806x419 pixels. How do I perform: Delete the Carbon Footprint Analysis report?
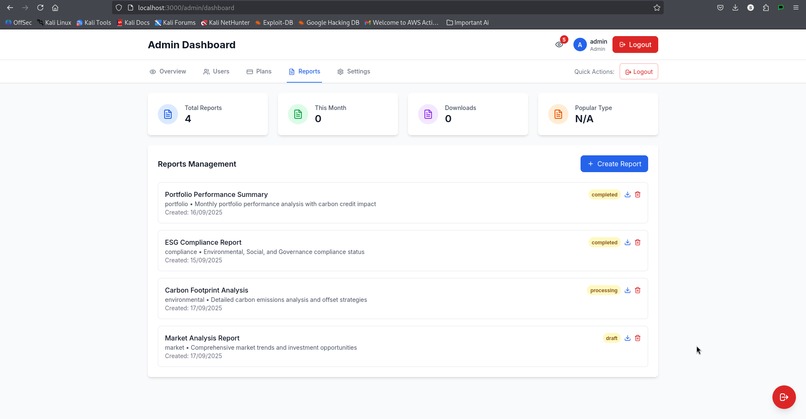click(x=637, y=290)
